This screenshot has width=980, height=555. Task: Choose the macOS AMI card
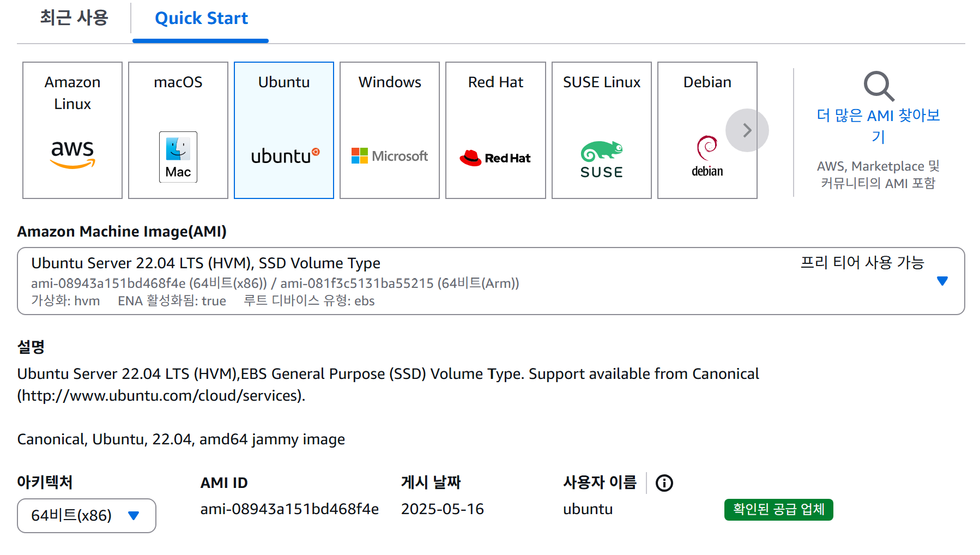(178, 130)
